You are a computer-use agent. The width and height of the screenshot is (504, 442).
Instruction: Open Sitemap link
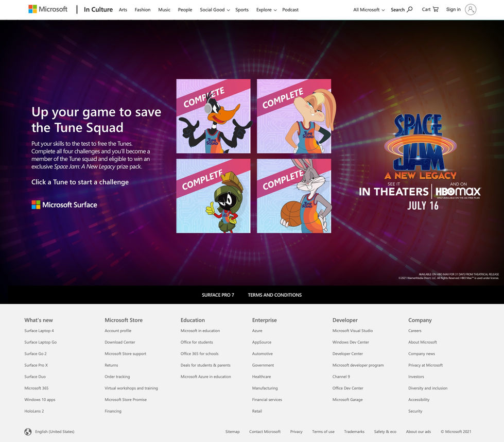232,432
